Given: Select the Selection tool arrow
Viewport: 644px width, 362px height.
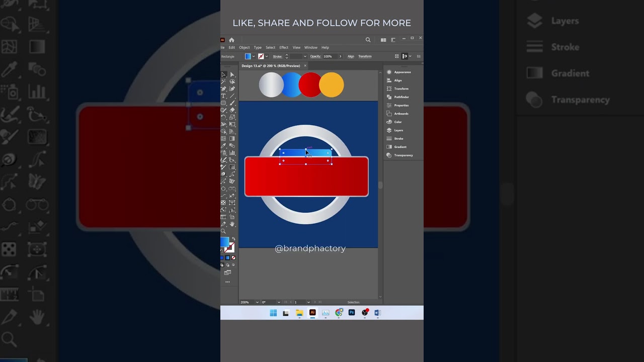Looking at the screenshot, I should 223,74.
